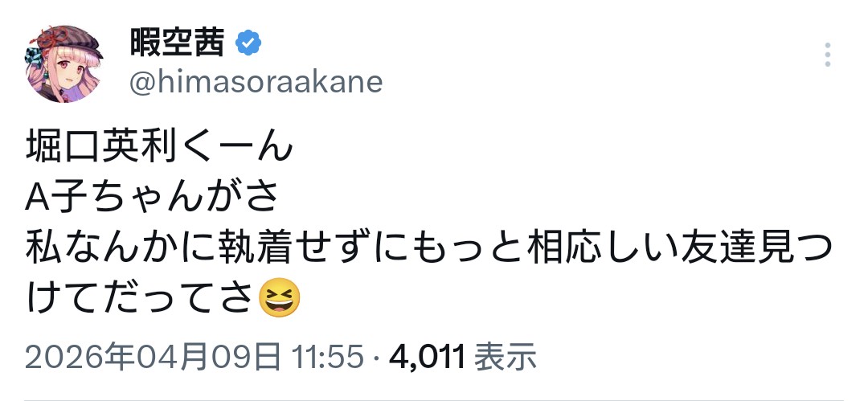
Task: Open 暇空茜's profile avatar picture
Action: pos(68,63)
